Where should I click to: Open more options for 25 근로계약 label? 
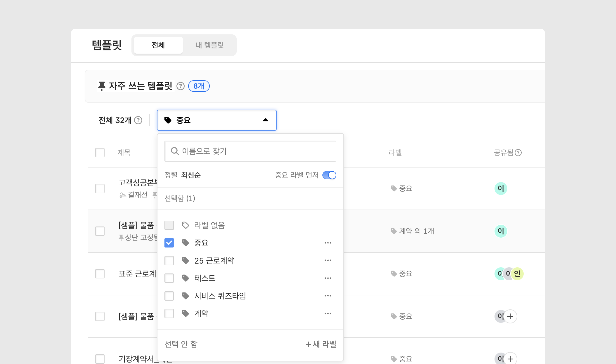(328, 260)
